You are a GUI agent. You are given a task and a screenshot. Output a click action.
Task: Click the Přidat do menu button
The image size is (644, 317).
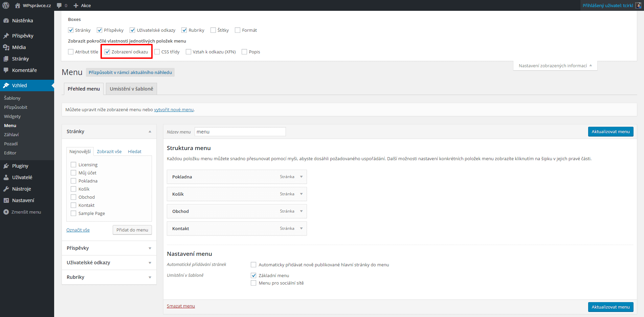tap(132, 230)
